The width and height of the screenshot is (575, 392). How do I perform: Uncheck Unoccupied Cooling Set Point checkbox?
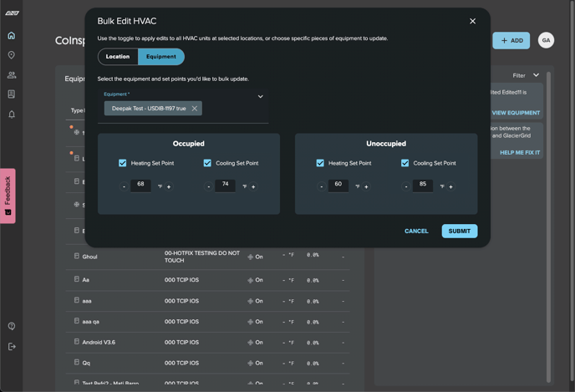tap(405, 163)
